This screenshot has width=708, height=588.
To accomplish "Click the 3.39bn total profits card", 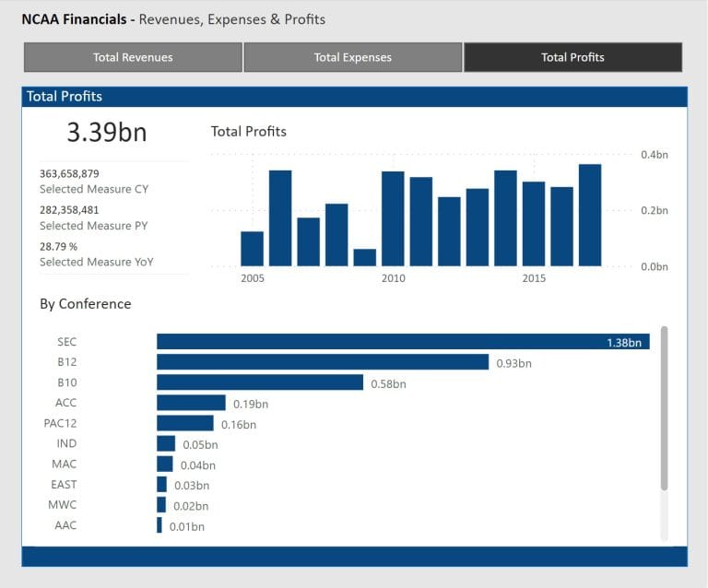I will point(106,132).
